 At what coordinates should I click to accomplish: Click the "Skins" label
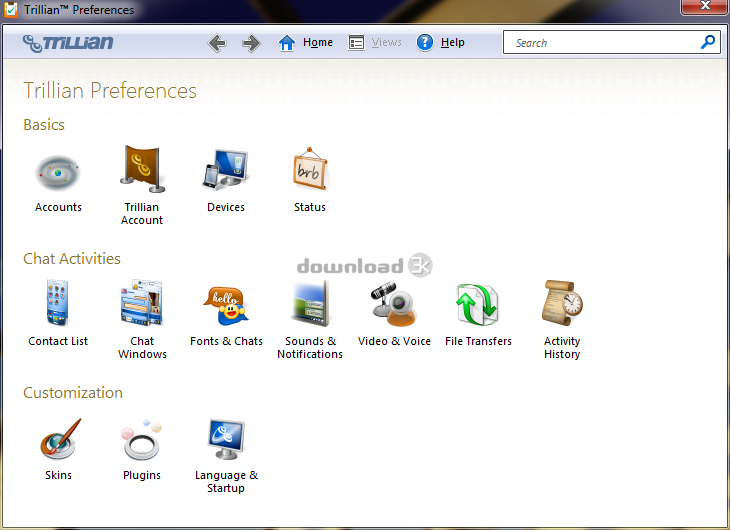(58, 476)
